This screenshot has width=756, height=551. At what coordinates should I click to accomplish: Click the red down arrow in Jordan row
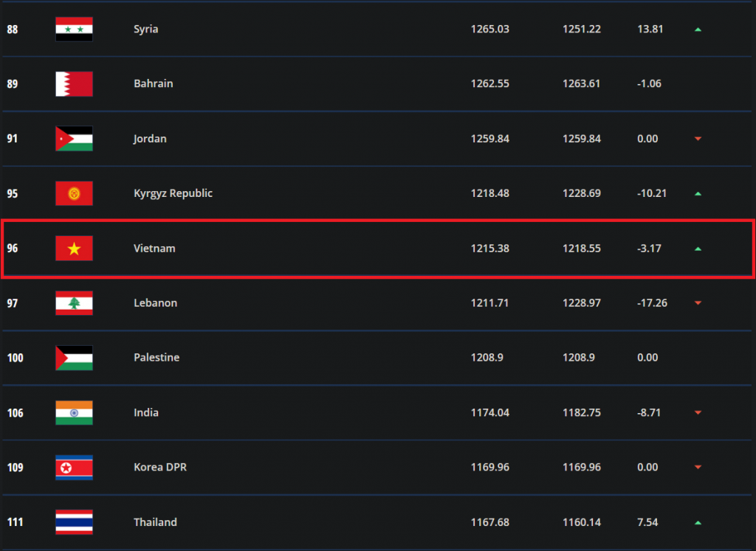tap(698, 139)
